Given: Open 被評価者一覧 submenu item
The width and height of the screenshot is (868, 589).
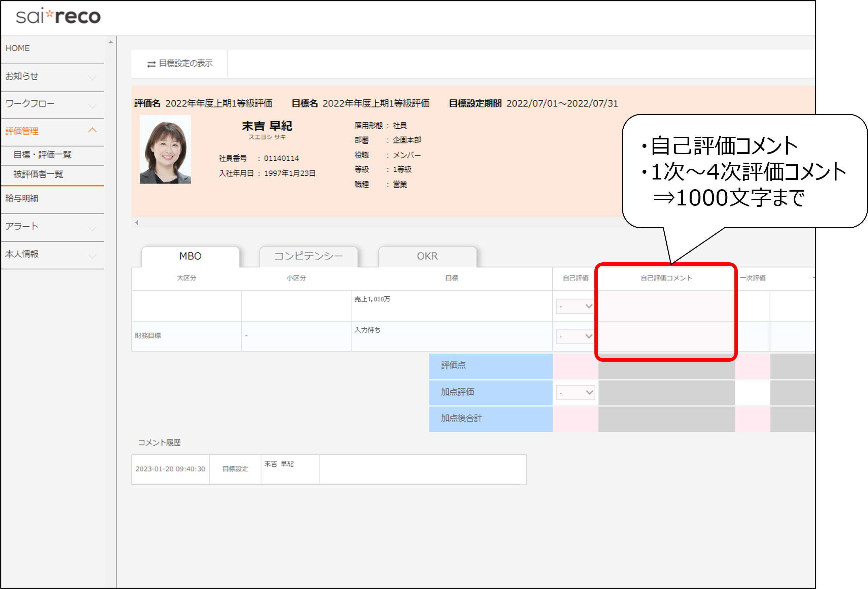Looking at the screenshot, I should (38, 174).
